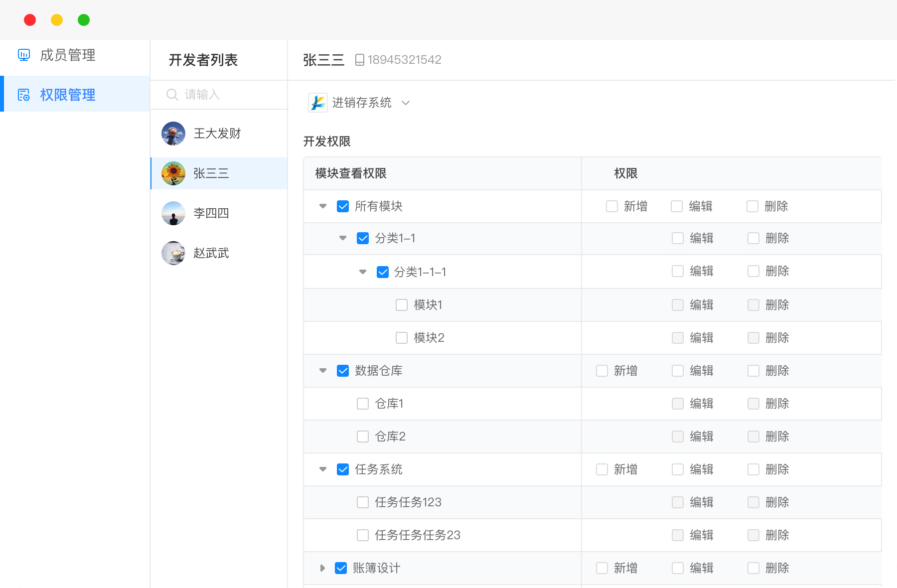Click 张三三's sunflower avatar
This screenshot has height=588, width=897.
click(x=173, y=173)
